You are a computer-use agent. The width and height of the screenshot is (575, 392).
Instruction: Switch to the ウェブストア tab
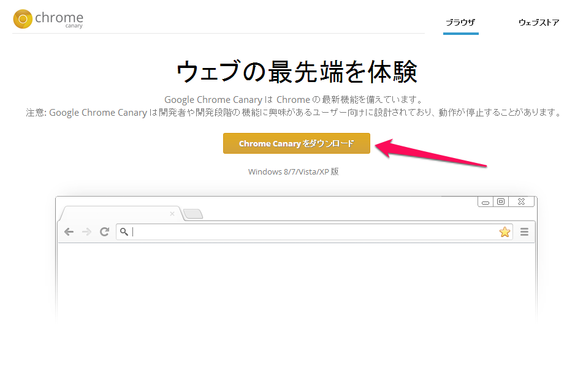tap(539, 22)
